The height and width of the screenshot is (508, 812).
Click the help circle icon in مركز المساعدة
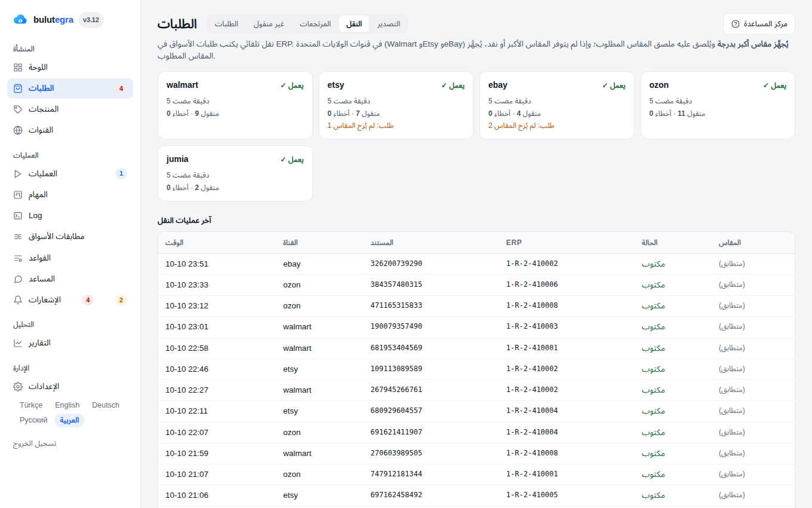point(736,24)
